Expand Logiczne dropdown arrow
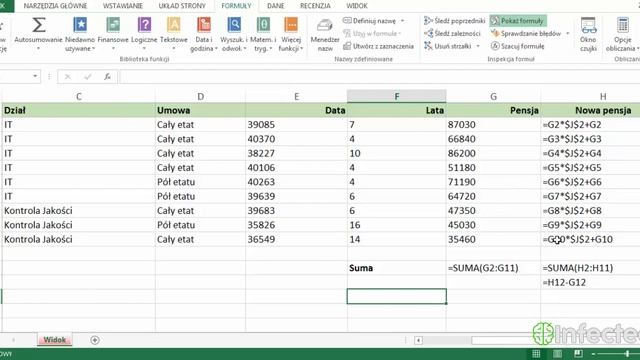The height and width of the screenshot is (360, 640). click(144, 49)
